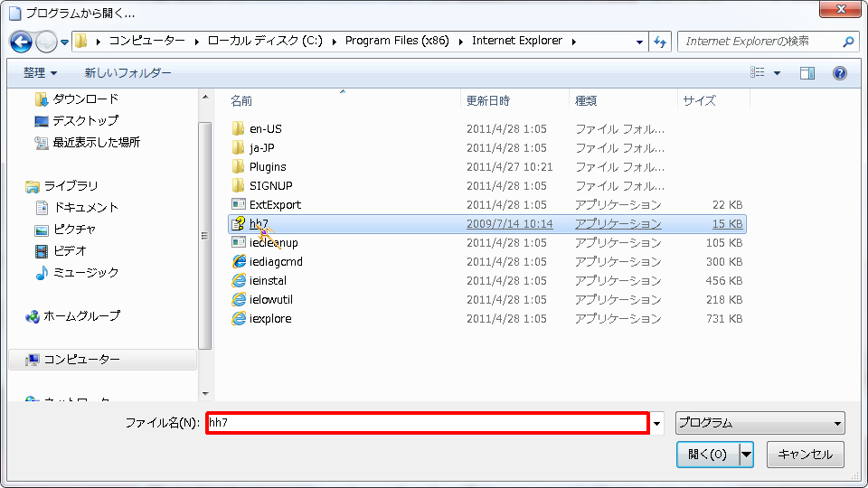Select the iexplore application icon
Image resolution: width=868 pixels, height=488 pixels.
click(239, 319)
